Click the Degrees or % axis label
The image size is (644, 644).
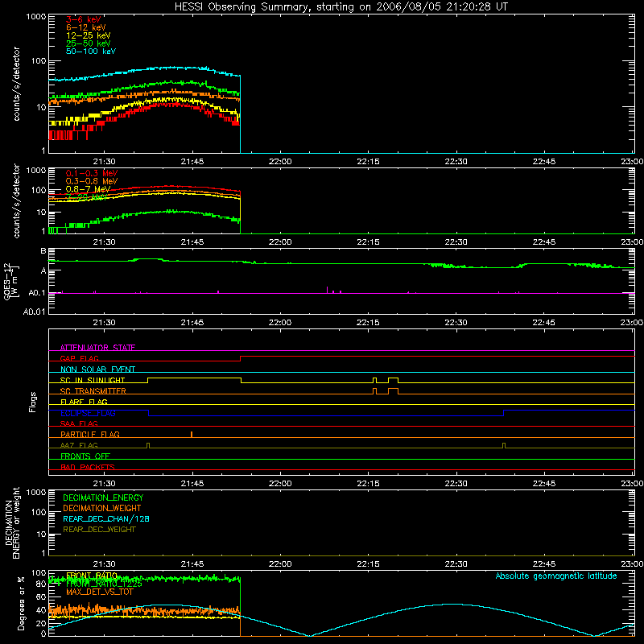[21, 603]
